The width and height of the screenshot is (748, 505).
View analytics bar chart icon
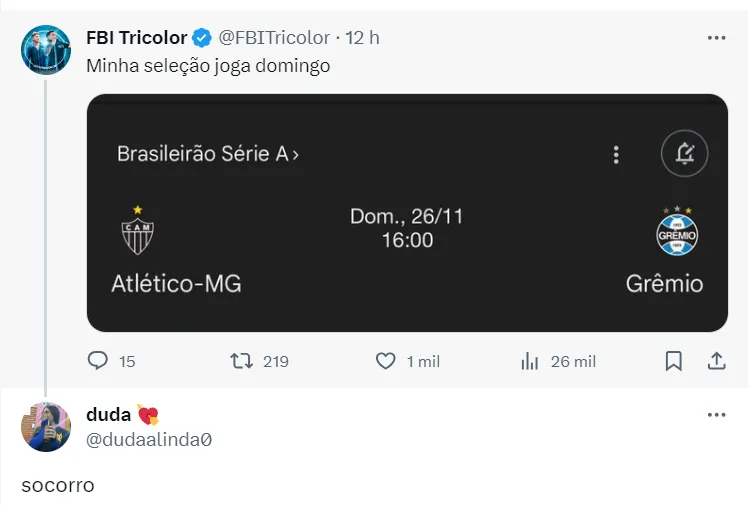point(530,361)
